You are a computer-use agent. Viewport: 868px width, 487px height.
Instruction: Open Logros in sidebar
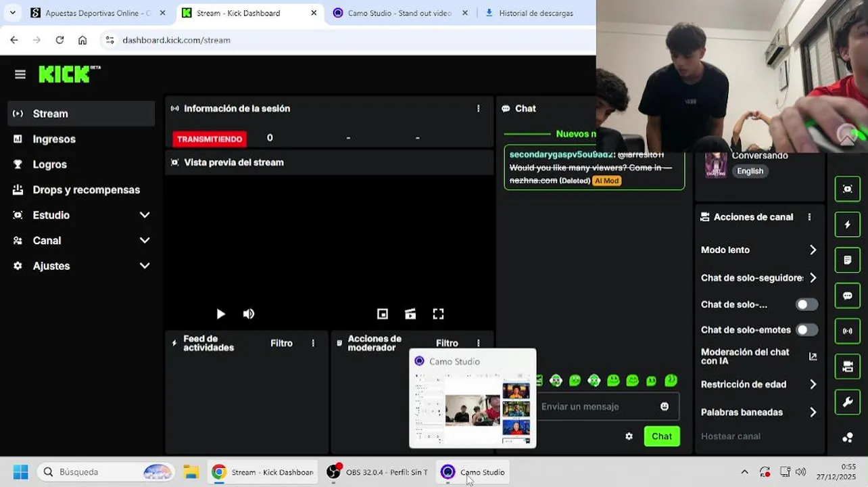[x=81, y=164]
